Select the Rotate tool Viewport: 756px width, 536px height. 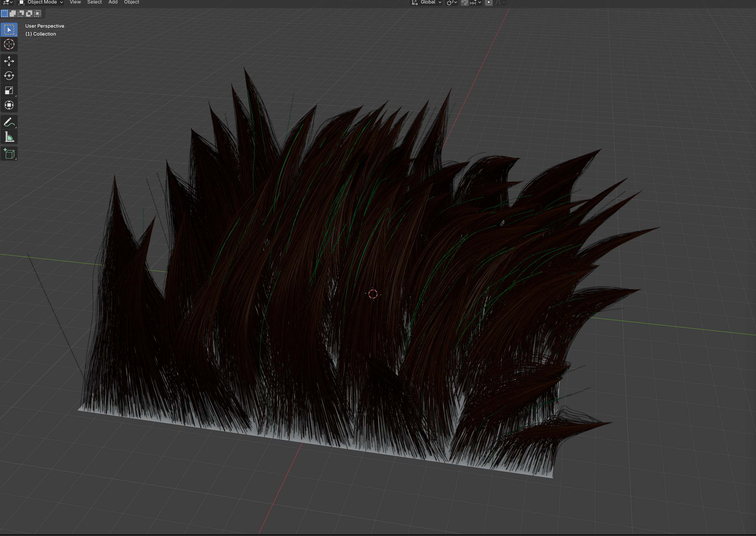9,76
